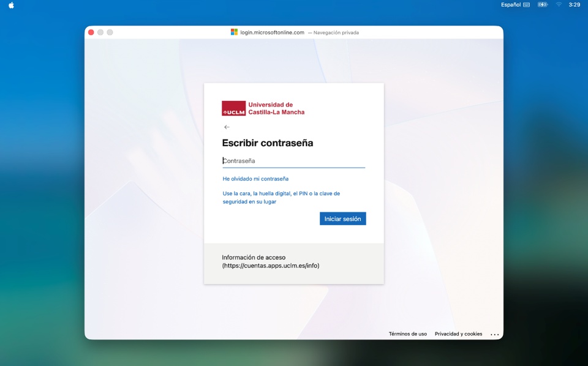Open the Español input language menu

(x=511, y=5)
